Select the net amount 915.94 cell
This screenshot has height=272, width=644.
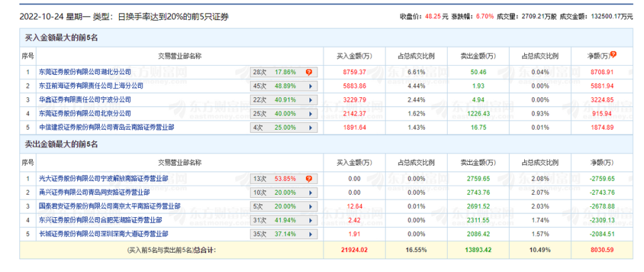[601, 113]
